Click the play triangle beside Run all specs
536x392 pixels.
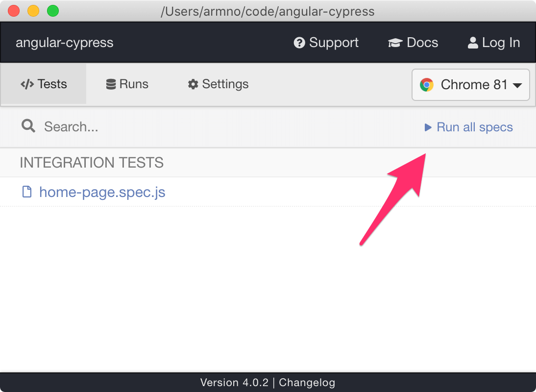coord(428,127)
